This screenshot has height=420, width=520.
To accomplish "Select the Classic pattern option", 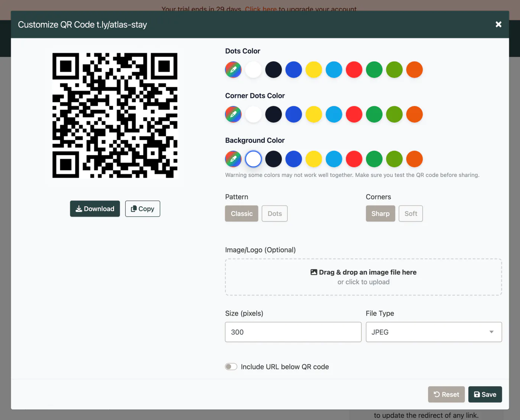I will (x=241, y=214).
